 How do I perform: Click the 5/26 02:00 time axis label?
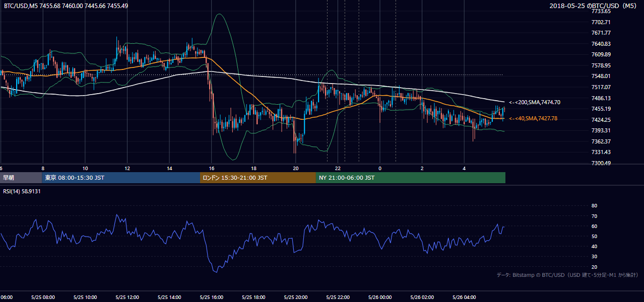click(422, 297)
